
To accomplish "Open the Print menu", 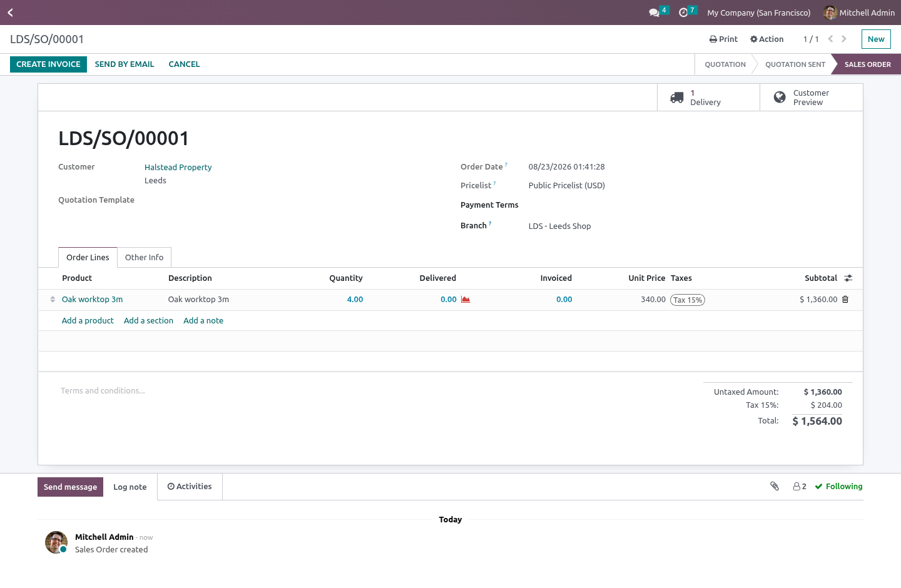I will point(723,39).
